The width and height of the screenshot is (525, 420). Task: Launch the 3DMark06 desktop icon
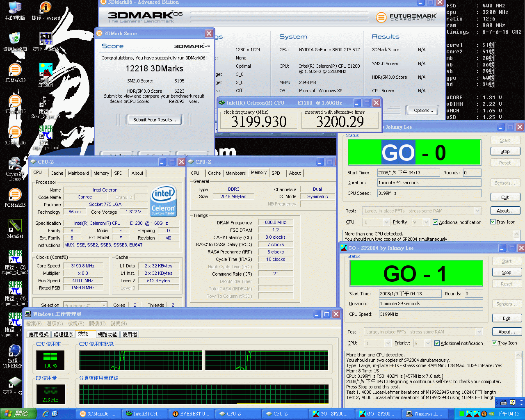point(15,135)
